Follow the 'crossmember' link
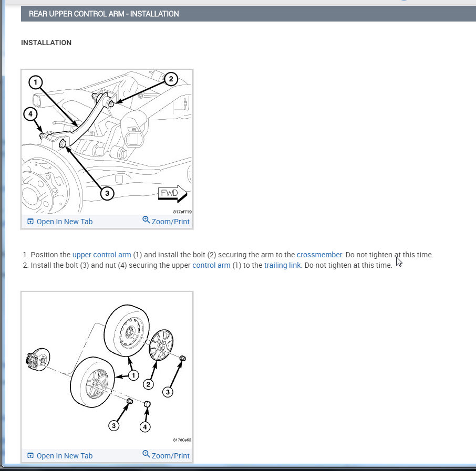Screen dimensions: 476x471 pos(319,255)
